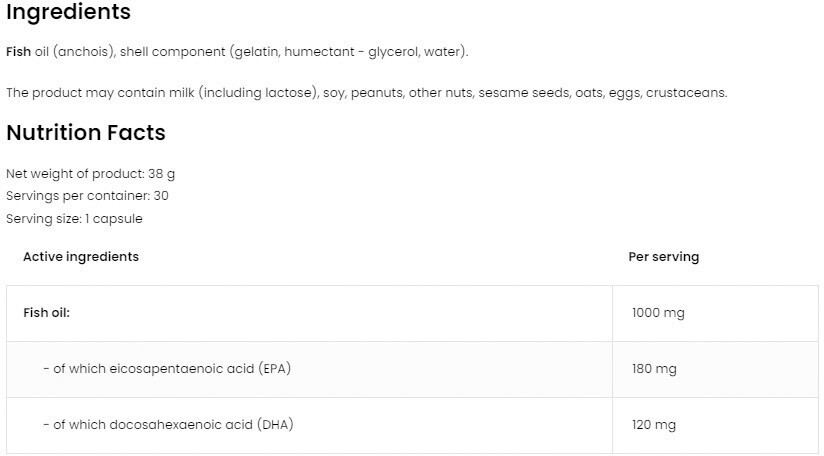The width and height of the screenshot is (824, 456).
Task: Click the Ingredients heading
Action: click(x=68, y=12)
